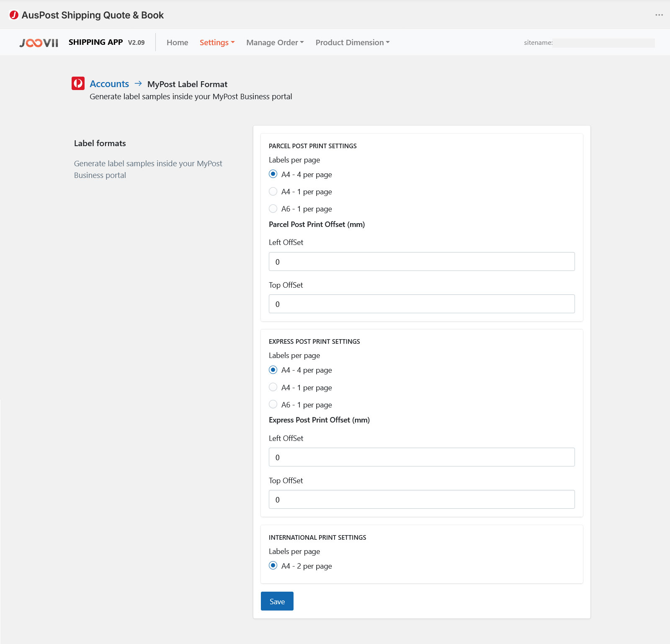Click the Parcel Post Print Offset (mm) label
This screenshot has height=644, width=670.
[x=317, y=224]
